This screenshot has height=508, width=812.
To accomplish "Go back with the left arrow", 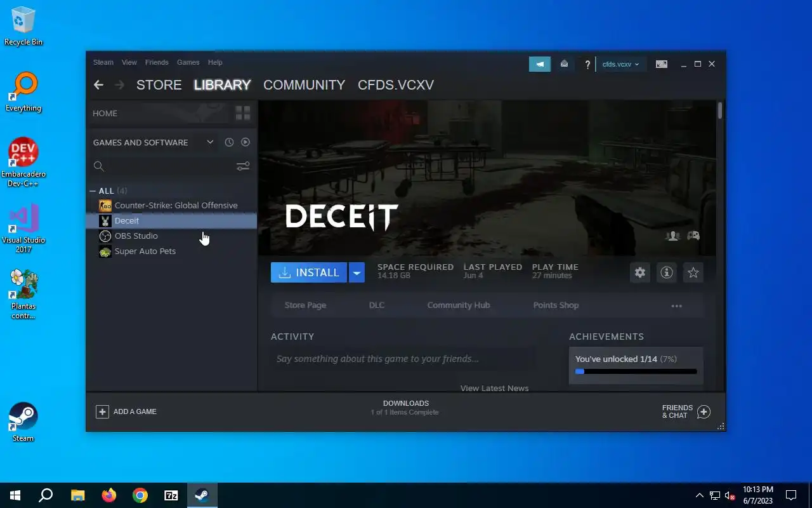I will coord(98,84).
